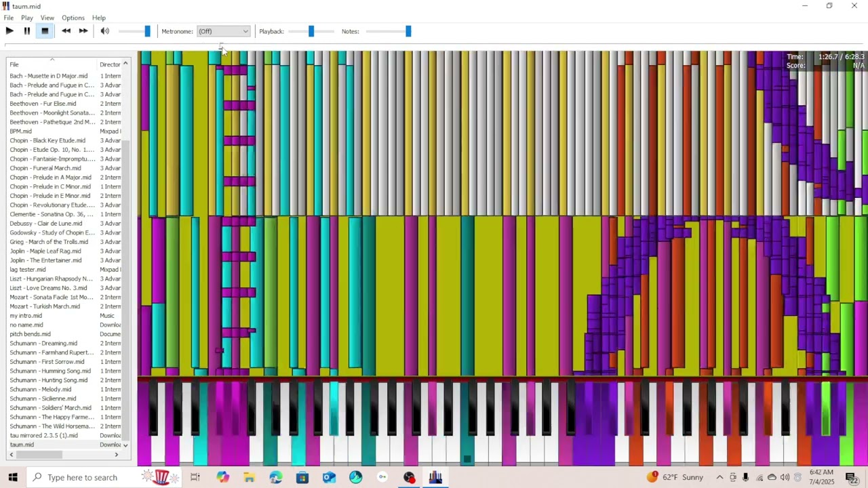Screen dimensions: 868x488
Task: Open File Explorer from the taskbar
Action: [250, 477]
